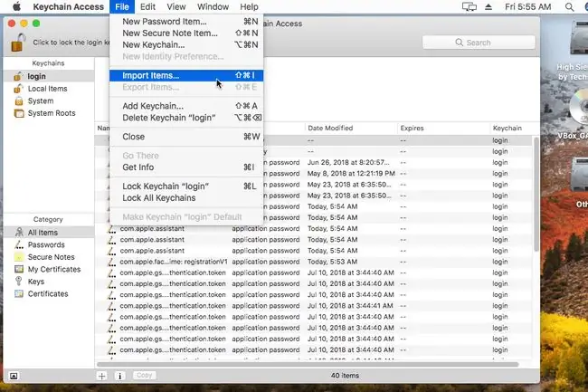588x392 pixels.
Task: Open the View menu
Action: [x=175, y=6]
